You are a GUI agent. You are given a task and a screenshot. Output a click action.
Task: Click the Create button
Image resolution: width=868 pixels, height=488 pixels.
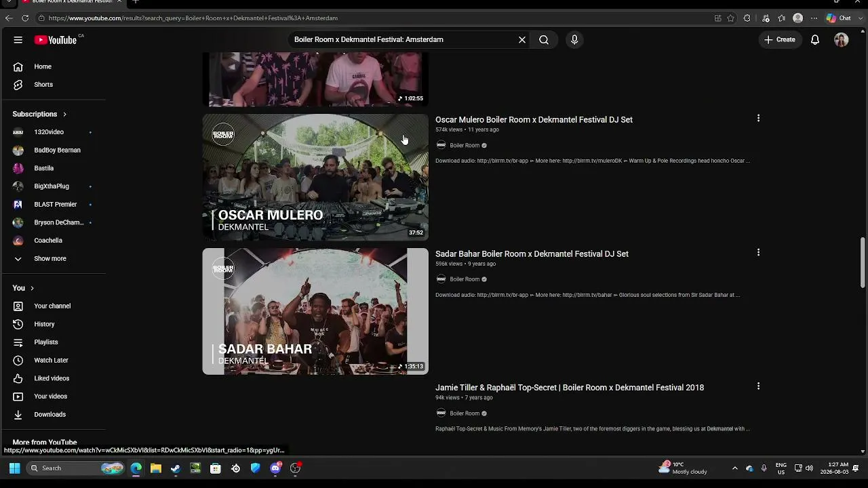pos(780,40)
